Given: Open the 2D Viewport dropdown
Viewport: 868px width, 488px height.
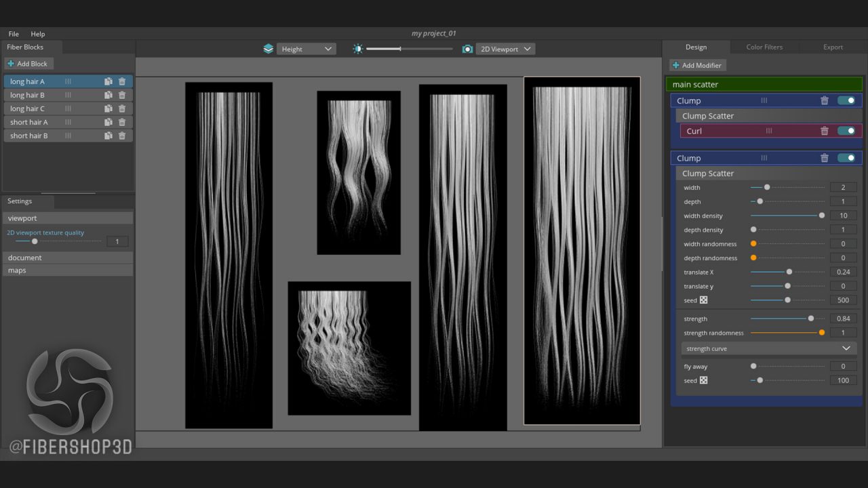Looking at the screenshot, I should 505,49.
